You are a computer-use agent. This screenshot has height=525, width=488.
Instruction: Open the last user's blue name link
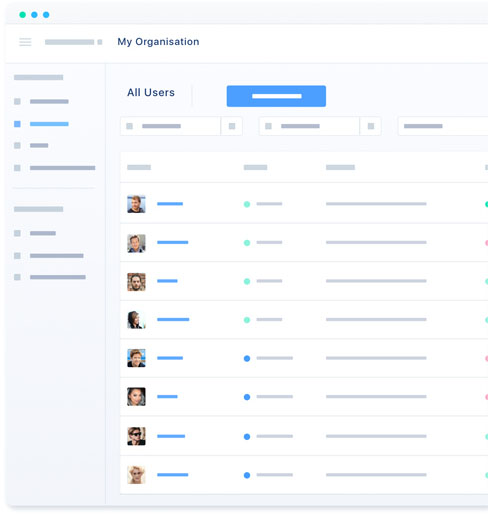point(172,474)
